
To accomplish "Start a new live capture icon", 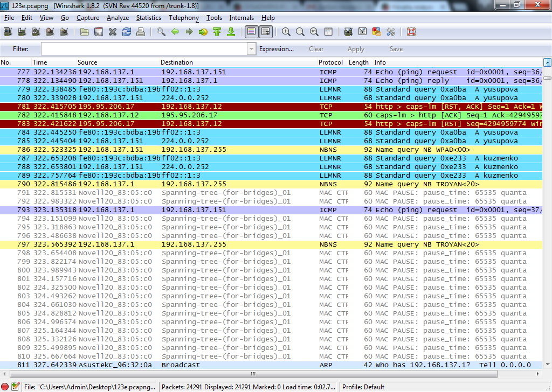I will [x=36, y=32].
